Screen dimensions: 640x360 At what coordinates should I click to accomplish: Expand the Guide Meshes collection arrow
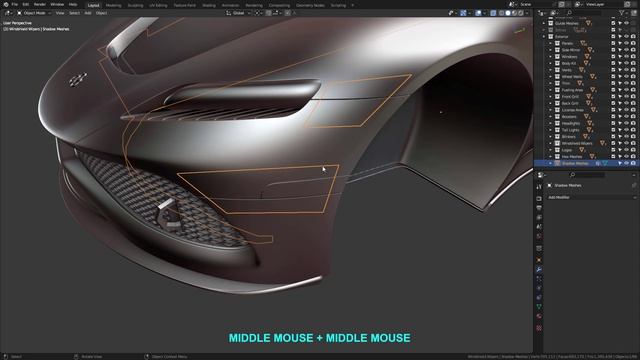(x=544, y=23)
